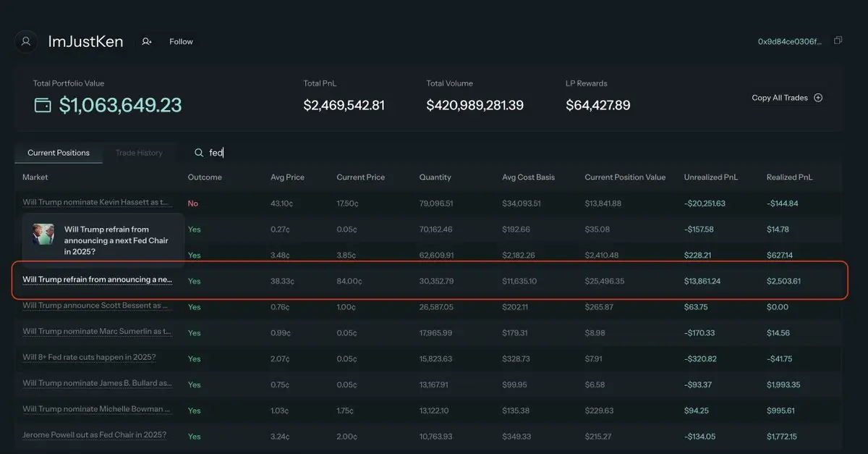Viewport: 868px width, 454px height.
Task: Follow ImJustKen
Action: click(181, 42)
